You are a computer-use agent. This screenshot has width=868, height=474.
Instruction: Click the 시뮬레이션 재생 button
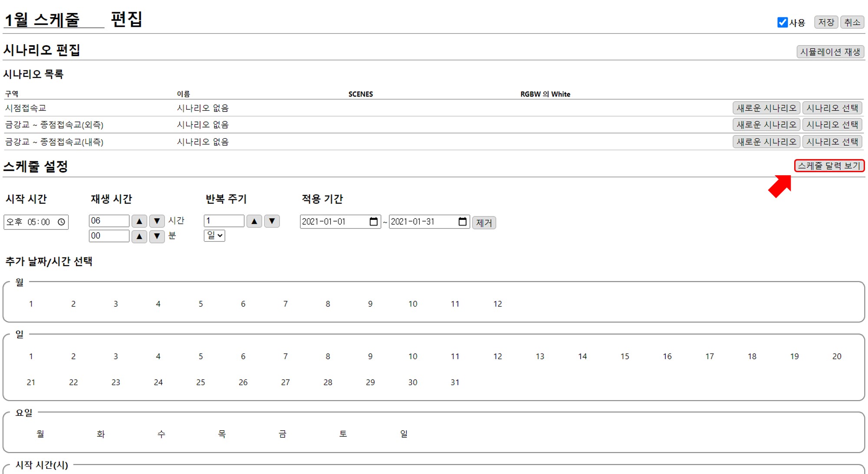coord(830,52)
